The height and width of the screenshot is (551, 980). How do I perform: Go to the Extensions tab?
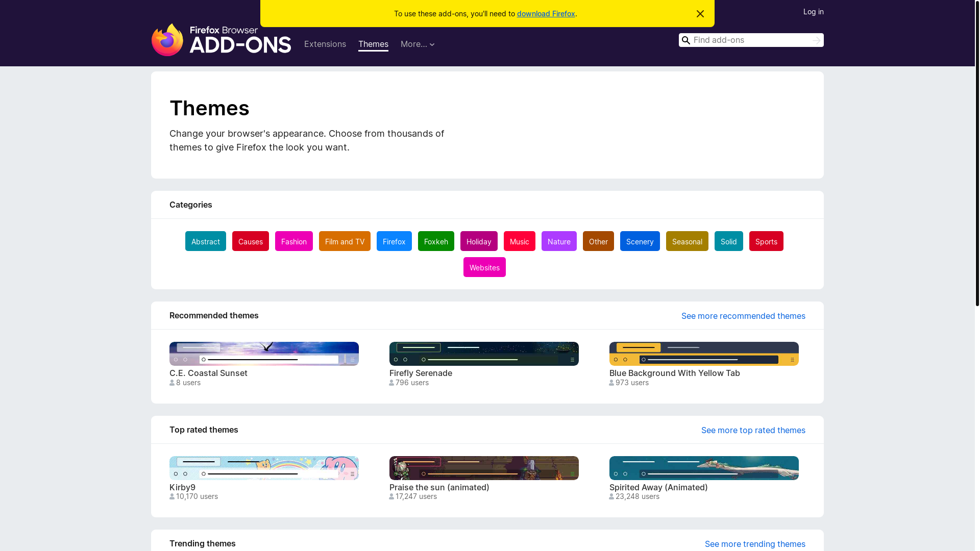click(x=325, y=44)
